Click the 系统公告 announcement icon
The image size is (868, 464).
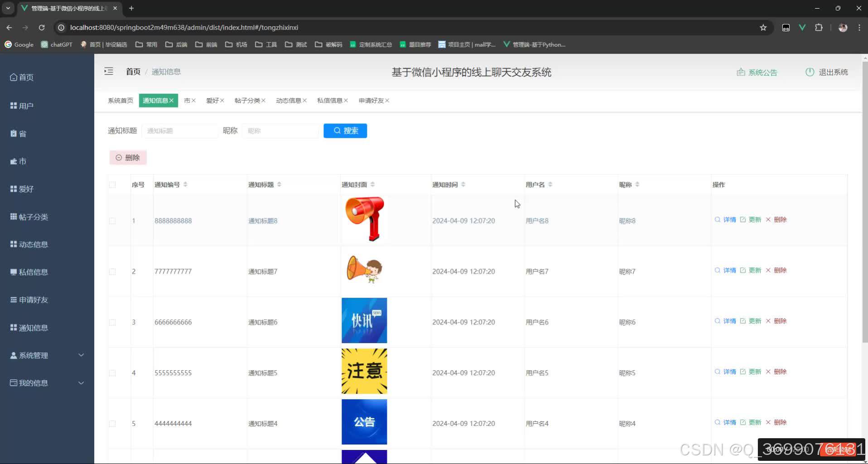(740, 72)
